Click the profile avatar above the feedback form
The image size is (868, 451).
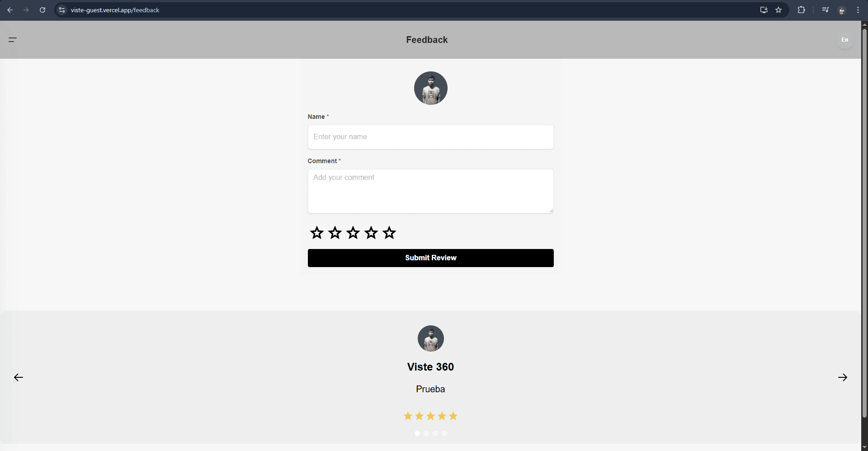coord(430,88)
